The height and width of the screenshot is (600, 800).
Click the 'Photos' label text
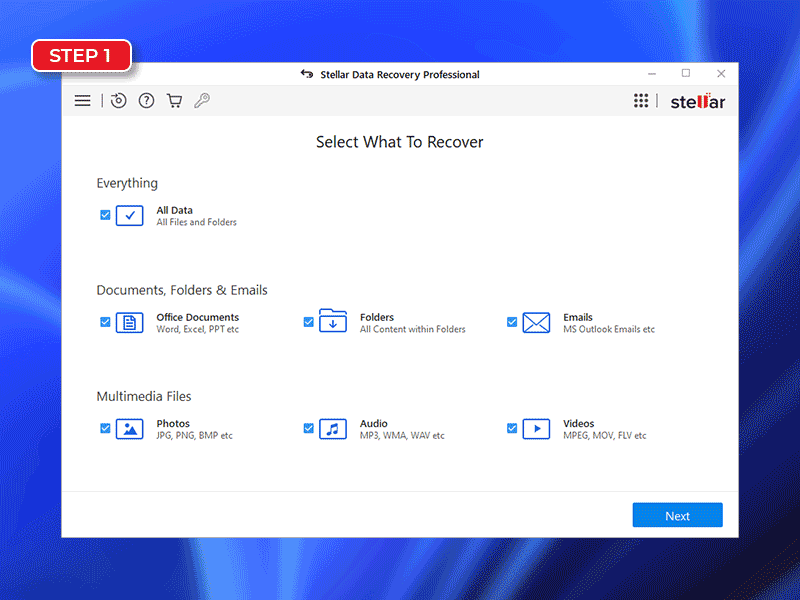click(173, 423)
